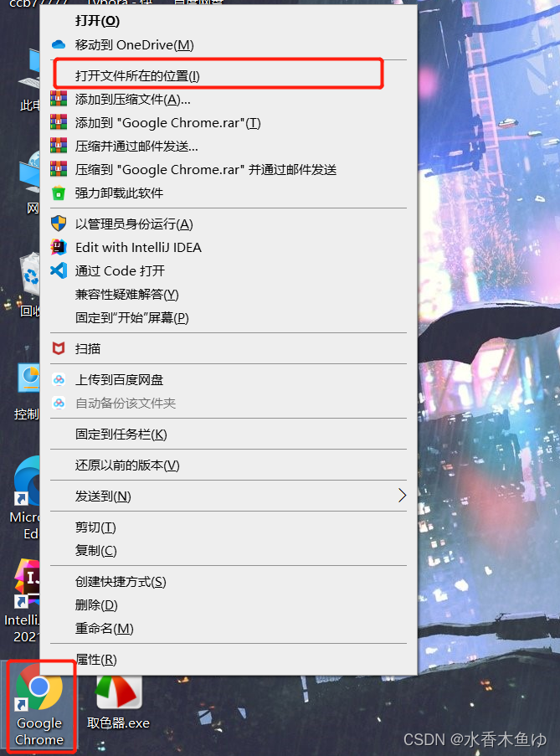Expand the 发送到(N) submenu arrow
The width and height of the screenshot is (560, 756).
tap(402, 495)
